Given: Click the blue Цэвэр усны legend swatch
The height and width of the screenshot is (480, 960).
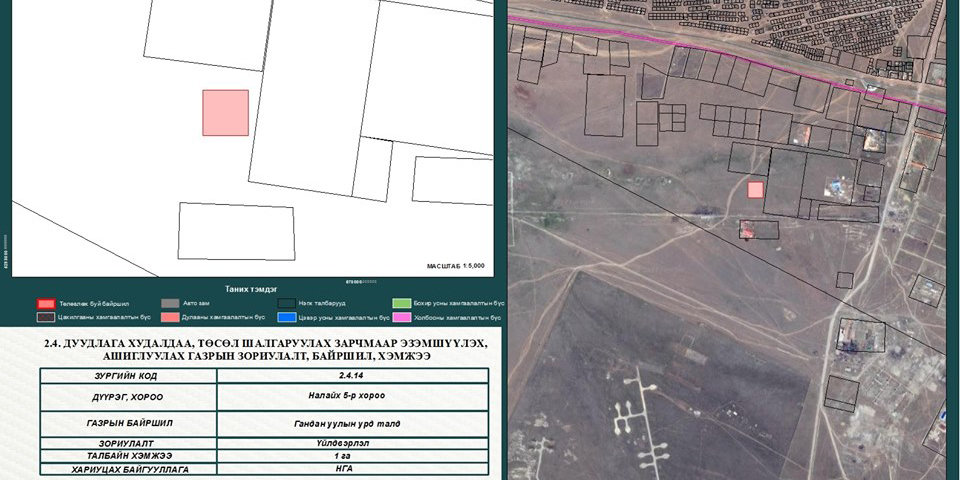Looking at the screenshot, I should 288,317.
